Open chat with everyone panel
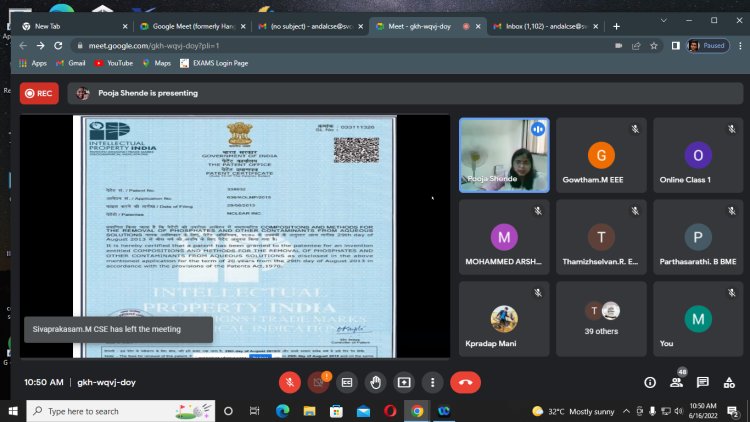Viewport: 750px width, 422px height. [x=703, y=382]
